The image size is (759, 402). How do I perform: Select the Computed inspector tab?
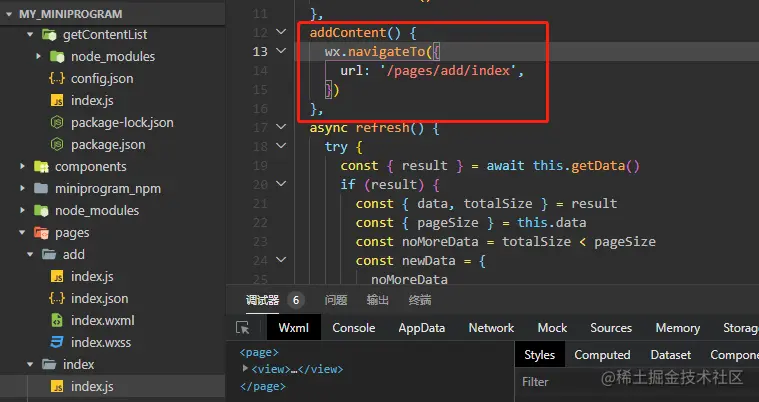point(602,355)
